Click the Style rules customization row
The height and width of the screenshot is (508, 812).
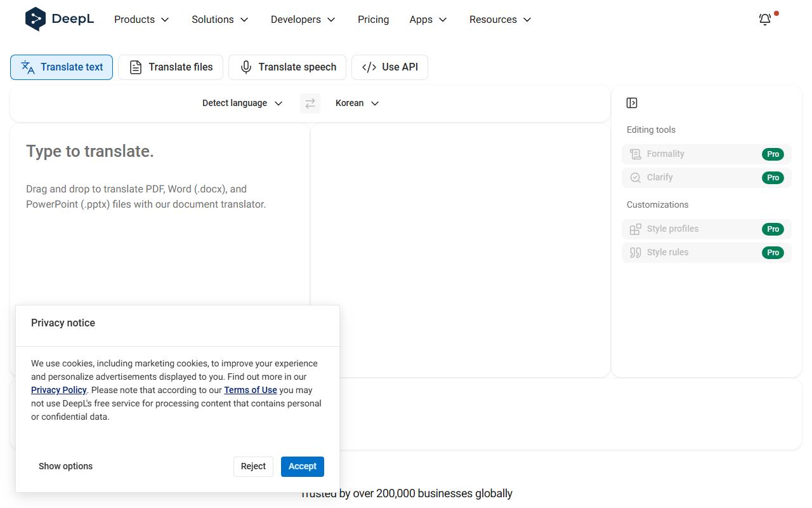(707, 253)
